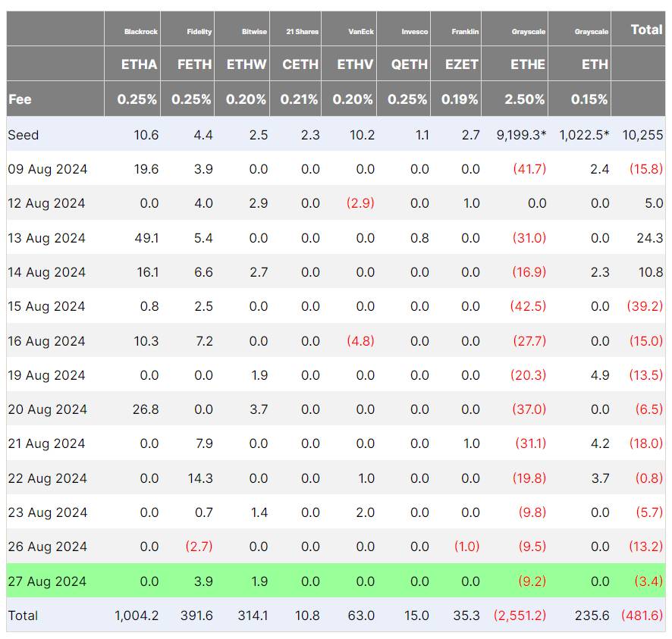Click the 10,255 seed total
Screen dimensions: 672x639
point(642,135)
